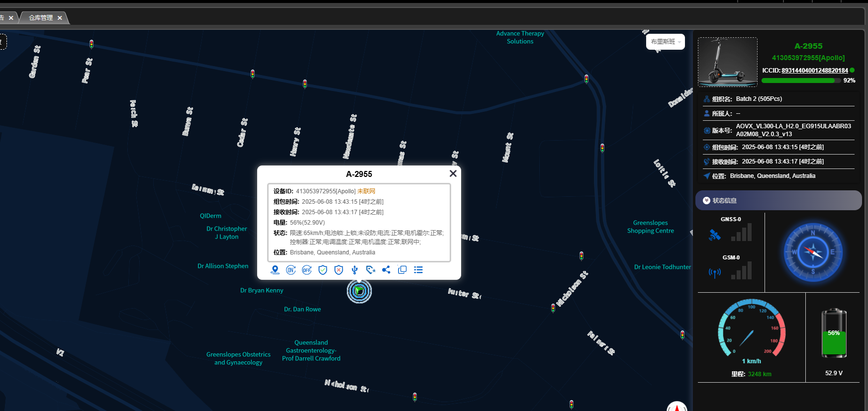
Task: Click the location pin icon in popup
Action: (275, 270)
